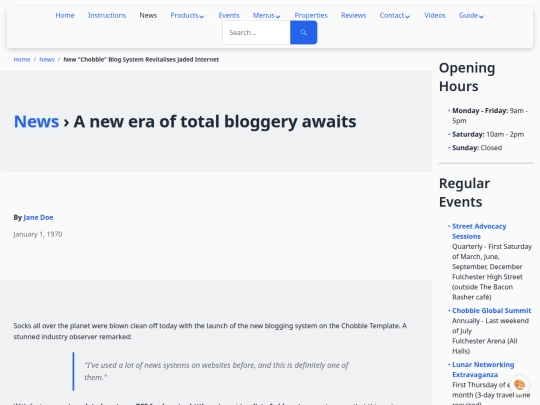The width and height of the screenshot is (540, 405).
Task: Click the large blue News heading link
Action: [36, 122]
